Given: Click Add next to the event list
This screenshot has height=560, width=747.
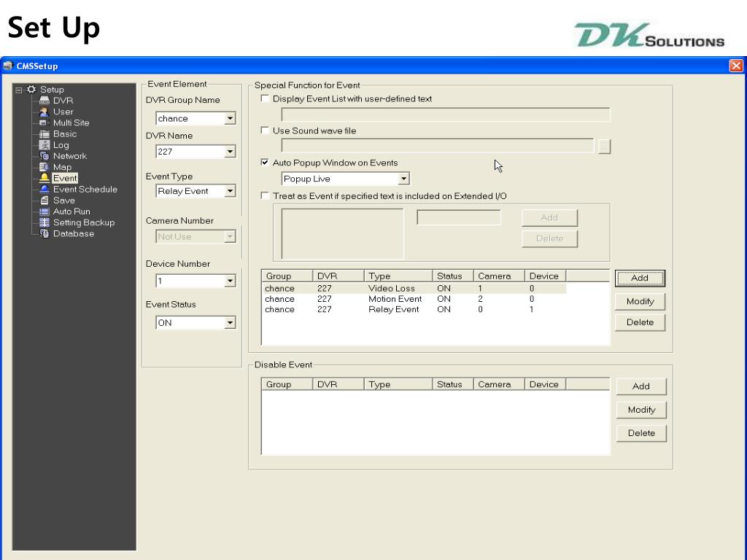Looking at the screenshot, I should 640,278.
